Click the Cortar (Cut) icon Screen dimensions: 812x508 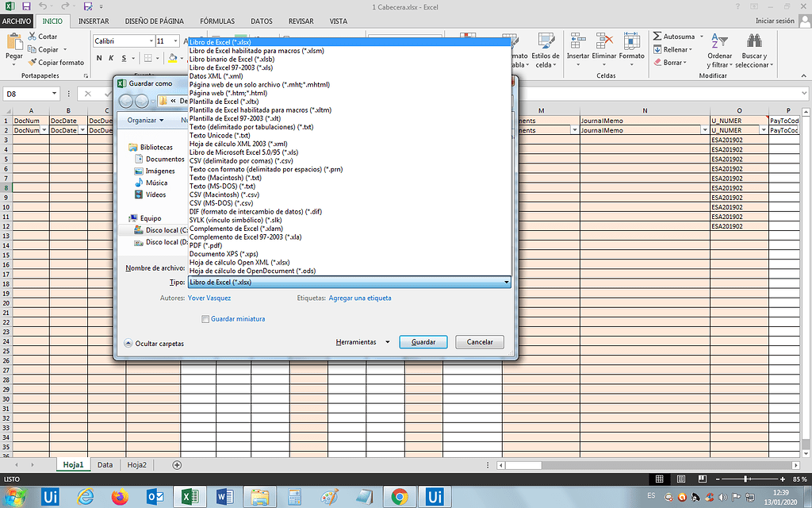click(32, 36)
